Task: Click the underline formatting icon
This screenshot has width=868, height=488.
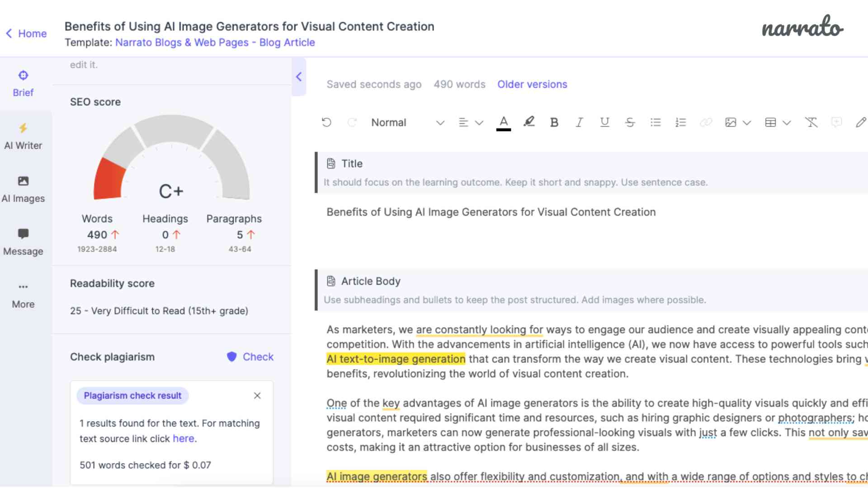Action: click(604, 122)
